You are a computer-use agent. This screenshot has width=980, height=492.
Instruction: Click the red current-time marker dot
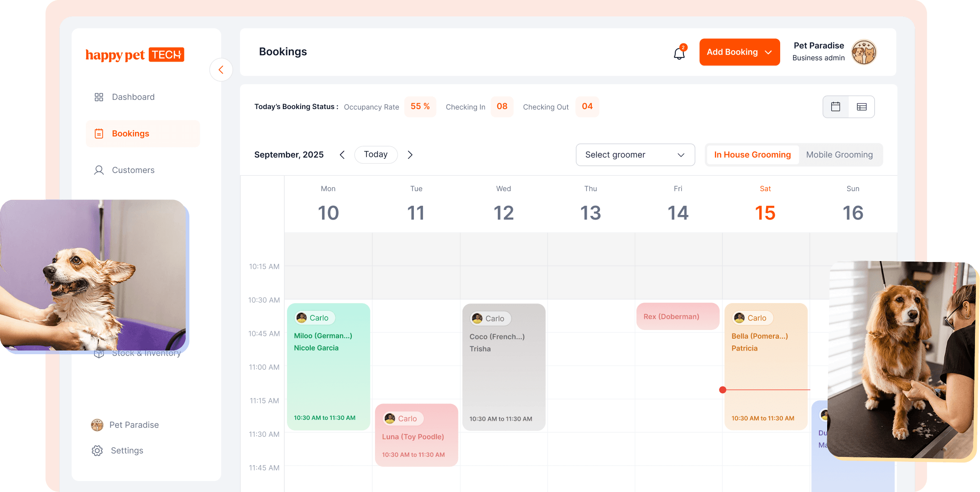pyautogui.click(x=723, y=390)
